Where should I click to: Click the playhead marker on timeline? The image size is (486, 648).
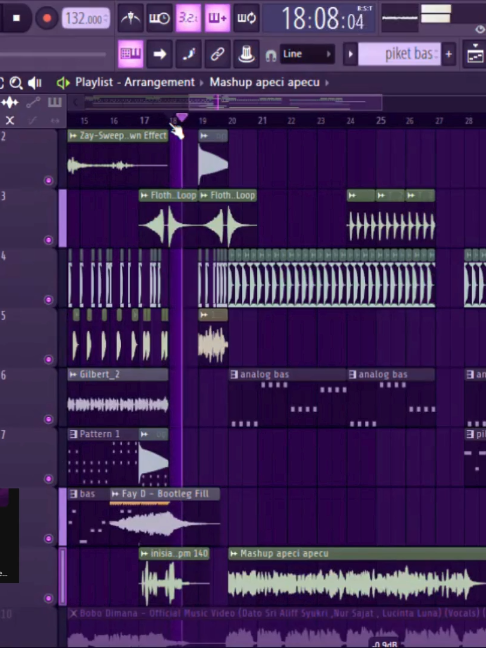point(181,118)
